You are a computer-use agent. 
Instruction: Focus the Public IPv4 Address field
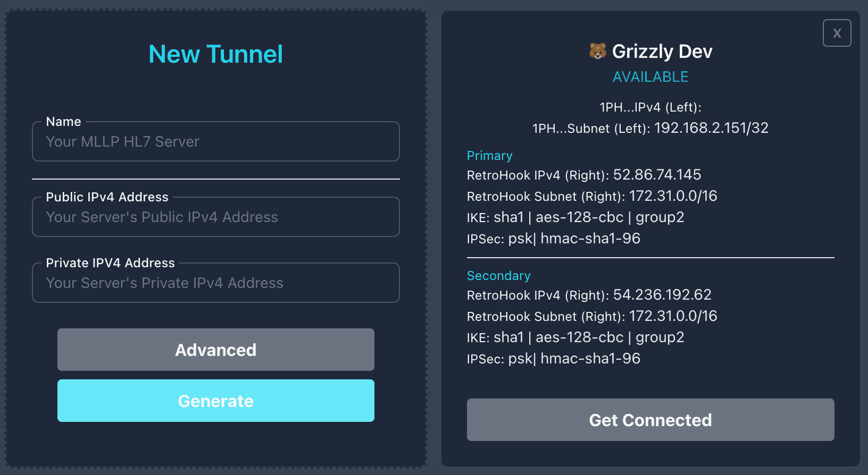[x=216, y=217]
